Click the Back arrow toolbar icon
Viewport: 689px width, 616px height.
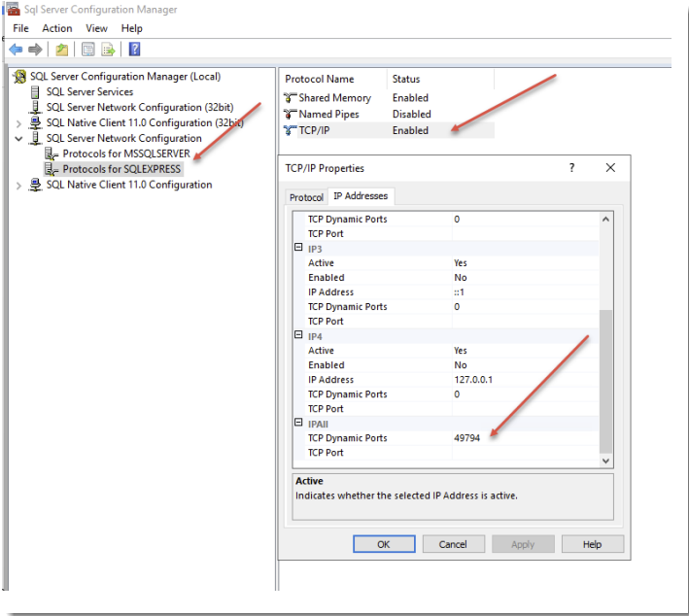pyautogui.click(x=16, y=50)
